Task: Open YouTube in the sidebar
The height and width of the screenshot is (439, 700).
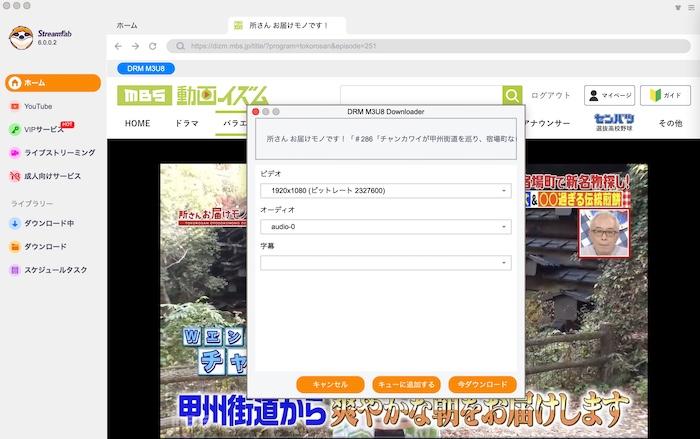Action: coord(38,106)
